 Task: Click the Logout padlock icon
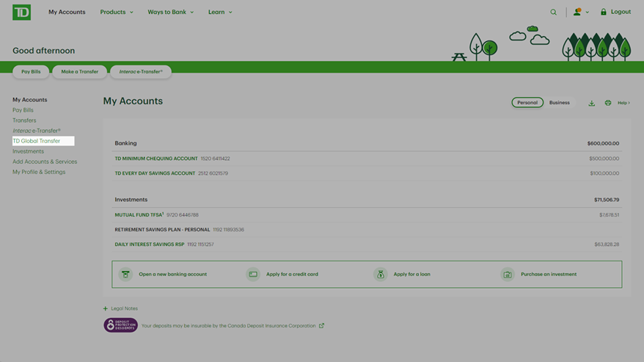pyautogui.click(x=604, y=12)
